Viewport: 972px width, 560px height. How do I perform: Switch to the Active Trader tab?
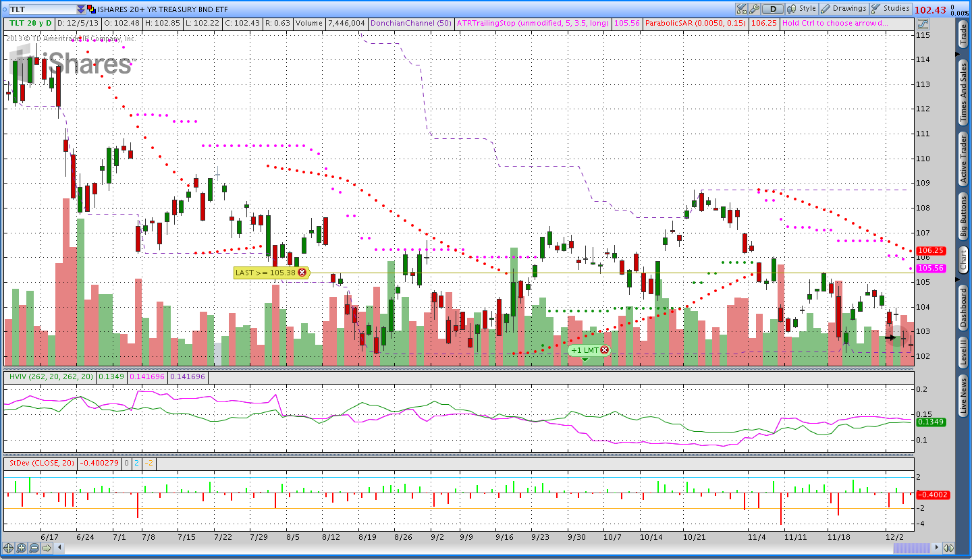tap(963, 159)
